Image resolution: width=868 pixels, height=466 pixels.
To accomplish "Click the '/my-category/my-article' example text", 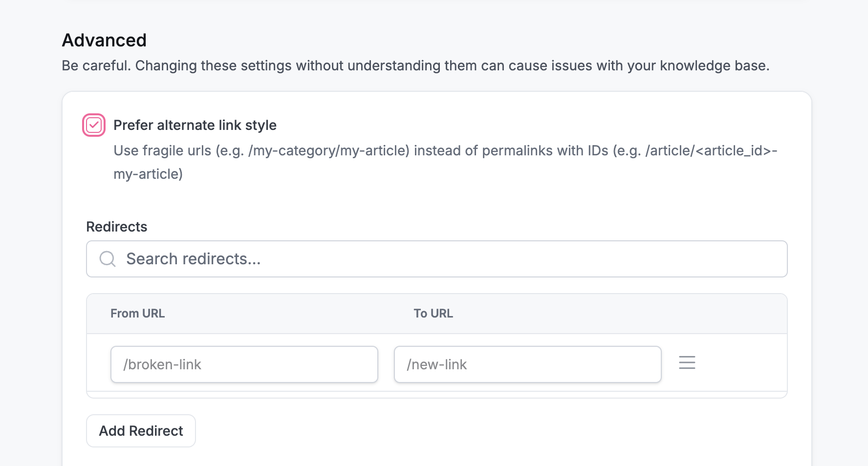I will point(328,150).
